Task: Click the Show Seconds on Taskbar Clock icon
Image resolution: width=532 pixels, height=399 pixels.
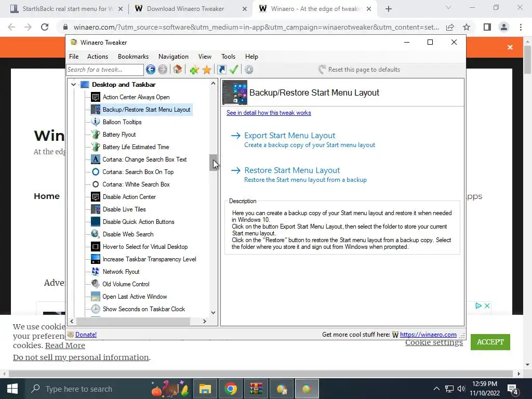Action: click(96, 309)
